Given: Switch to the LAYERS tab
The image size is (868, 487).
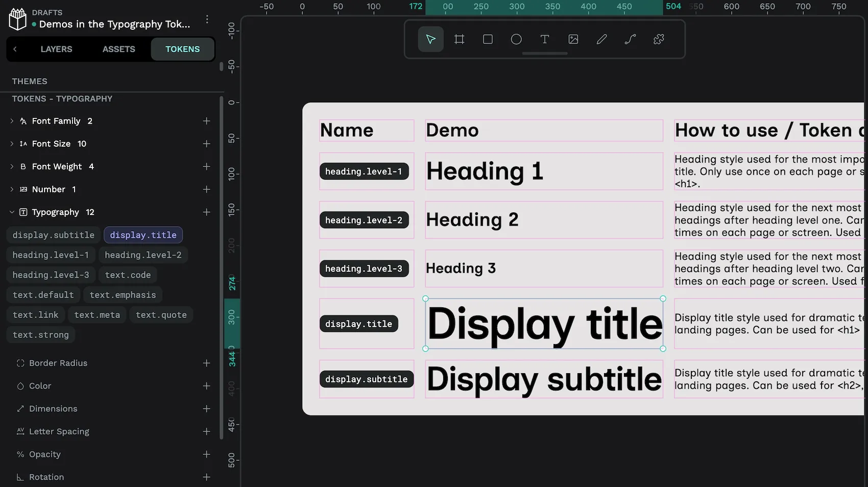Looking at the screenshot, I should point(56,49).
